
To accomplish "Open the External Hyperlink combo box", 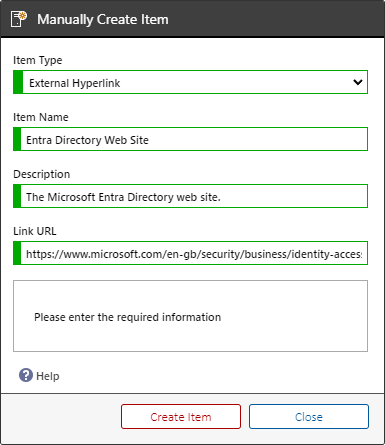I will [x=190, y=82].
